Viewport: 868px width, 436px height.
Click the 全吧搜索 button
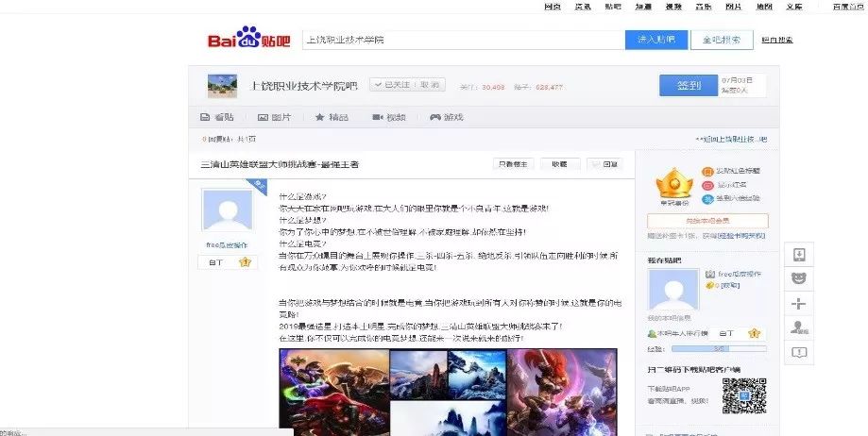click(x=722, y=40)
